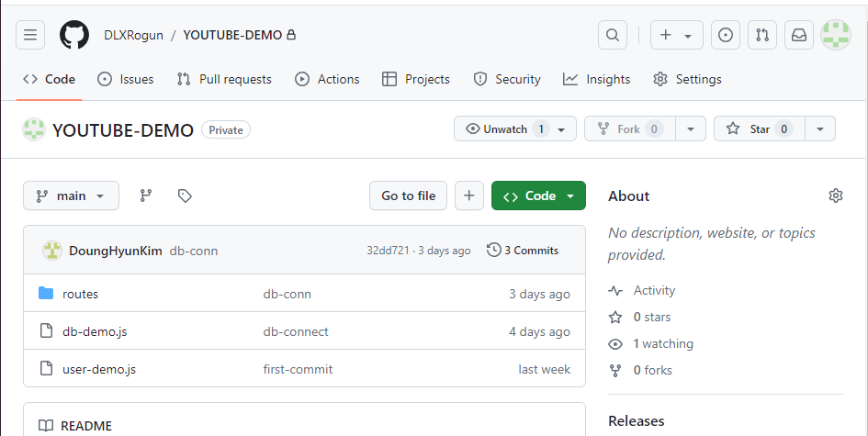Click the routes folder icon
Screen dimensions: 868x436
pyautogui.click(x=46, y=293)
